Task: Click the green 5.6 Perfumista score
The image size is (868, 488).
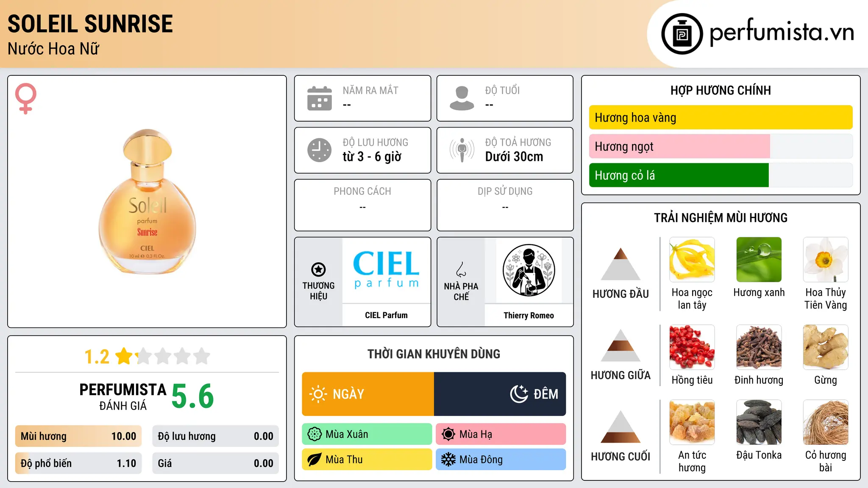Action: 193,396
